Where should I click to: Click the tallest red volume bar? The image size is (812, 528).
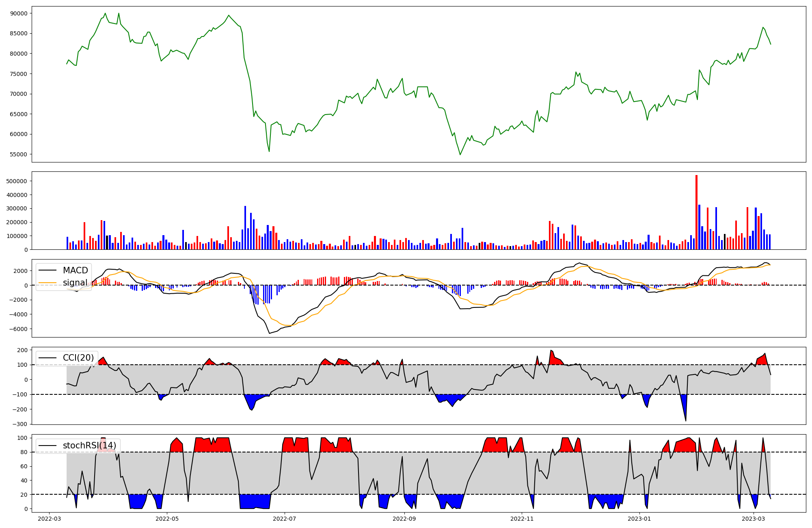(696, 211)
